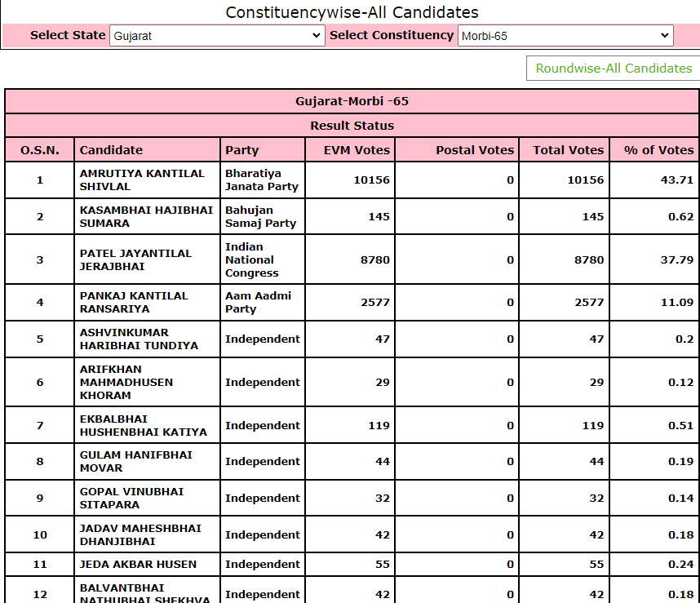Click the 0.51 percent value for EKBALBHAI

pyautogui.click(x=680, y=425)
